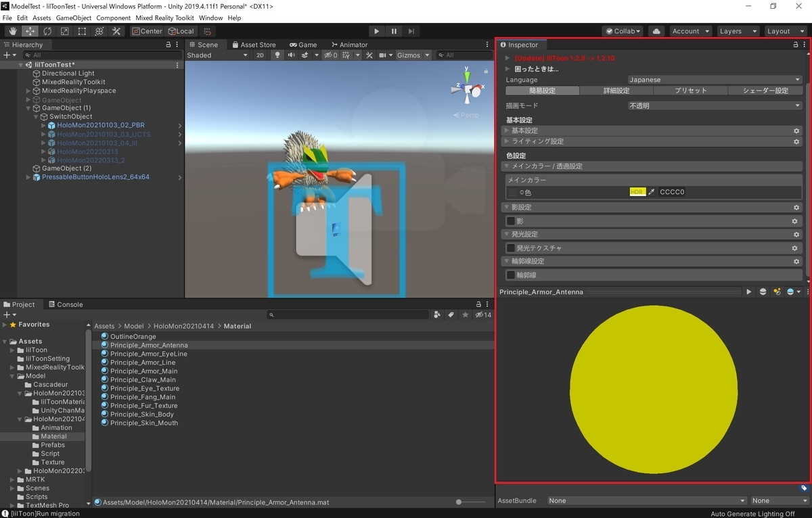Open the 描画モード rendering mode dropdown
The height and width of the screenshot is (518, 812).
coord(715,106)
